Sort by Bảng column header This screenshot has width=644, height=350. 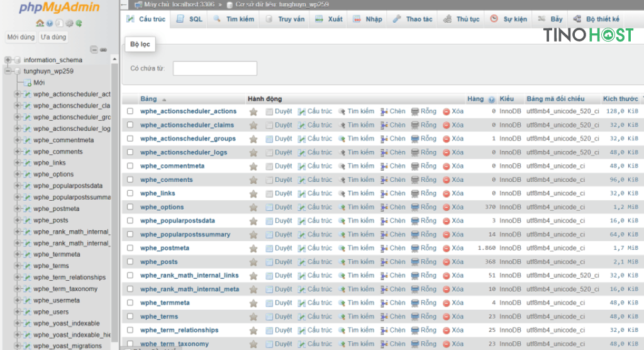click(x=148, y=99)
